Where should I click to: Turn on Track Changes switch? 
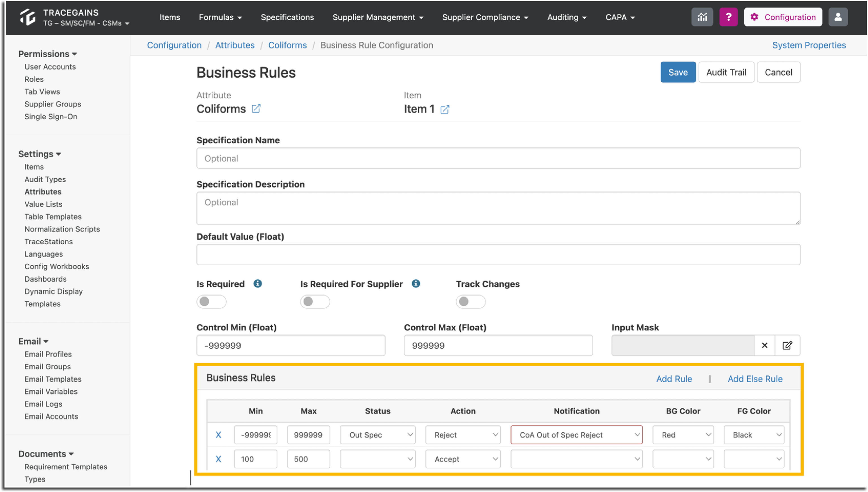point(471,301)
